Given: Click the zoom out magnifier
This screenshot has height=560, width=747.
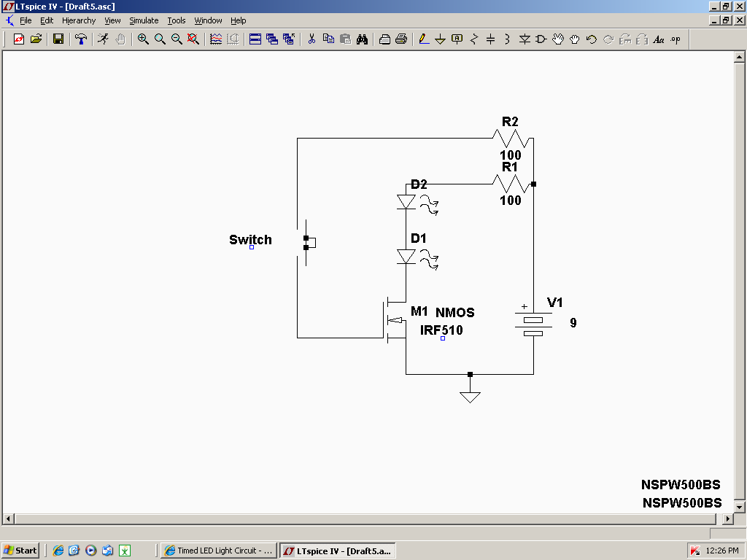Looking at the screenshot, I should click(x=177, y=39).
